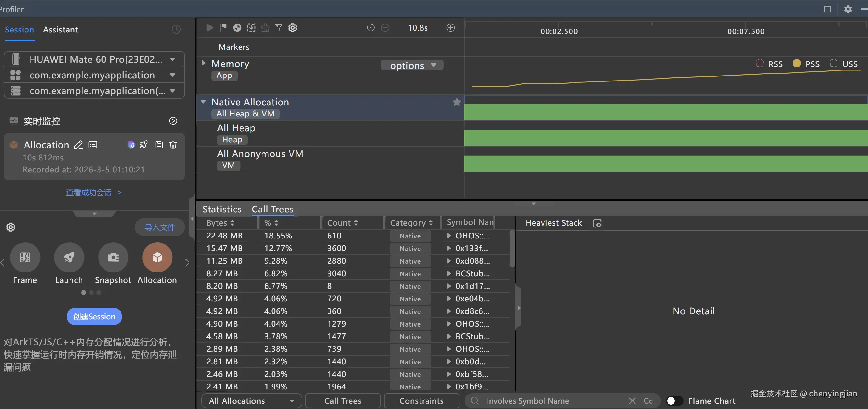The width and height of the screenshot is (868, 409).
Task: Click the 创建Session button
Action: tap(94, 317)
